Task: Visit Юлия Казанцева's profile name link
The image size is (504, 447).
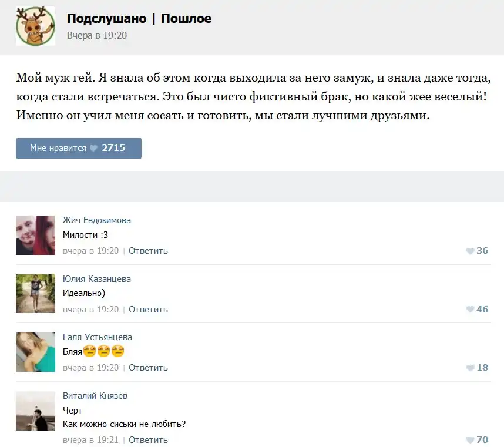Action: pos(97,279)
